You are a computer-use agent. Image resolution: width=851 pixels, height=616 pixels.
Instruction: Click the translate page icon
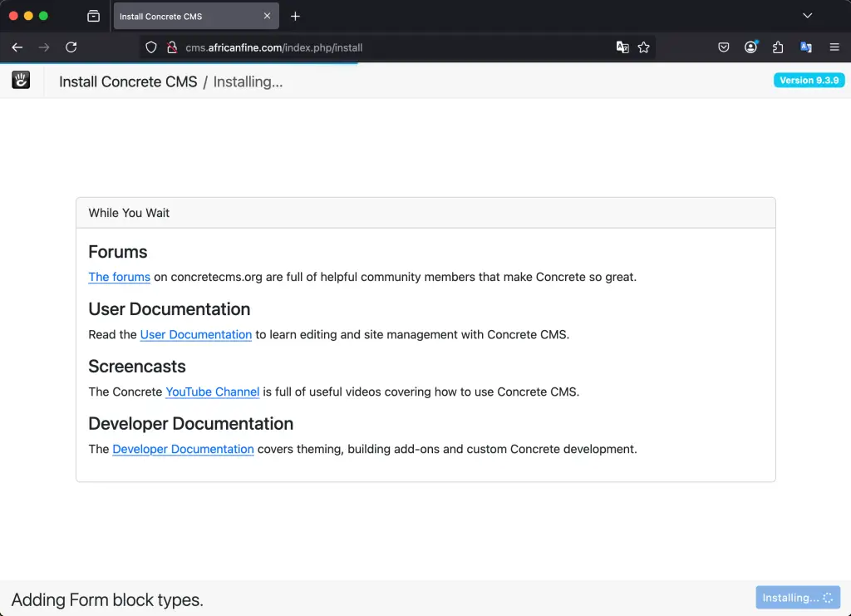click(x=806, y=47)
